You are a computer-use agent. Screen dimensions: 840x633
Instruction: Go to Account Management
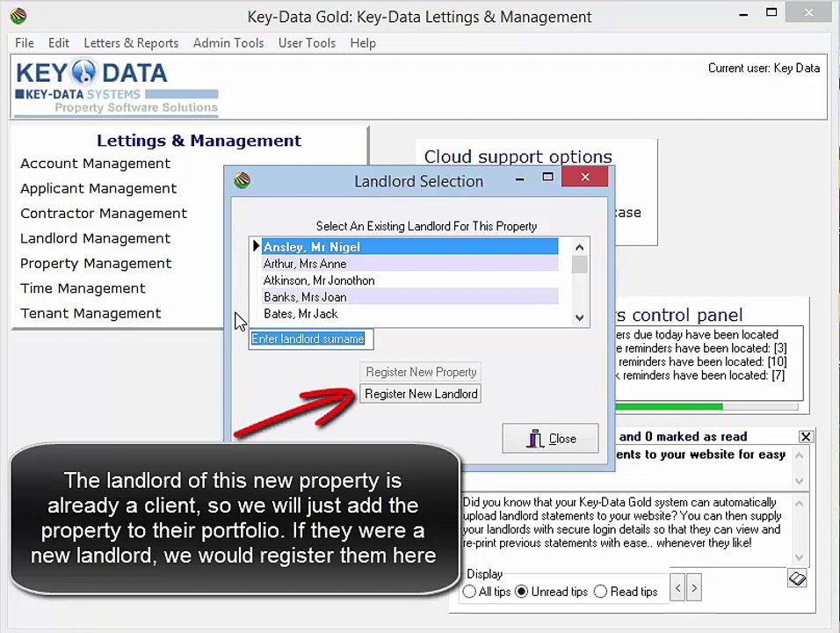pos(96,164)
